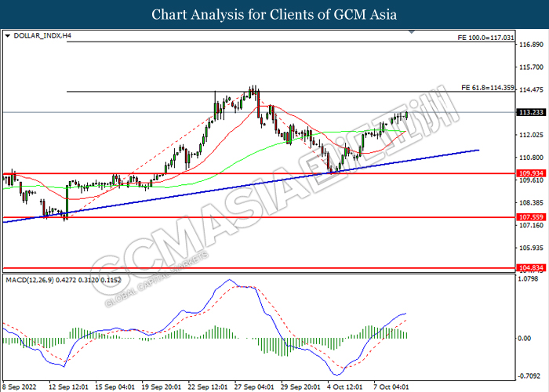Click the 112.025 price scale value
Viewport: 549px width, 392px height.
(x=531, y=135)
